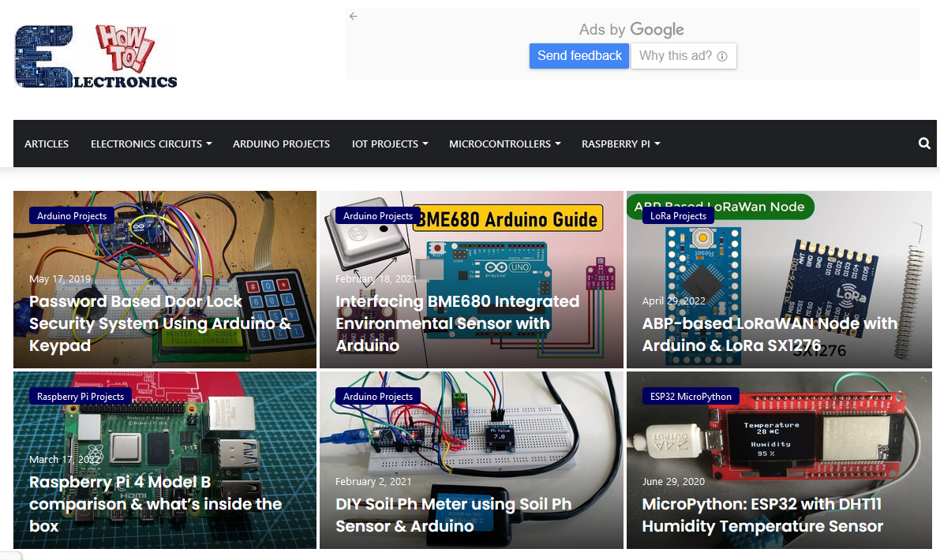
Task: Open DIY Soil Ph Meter article title
Action: [453, 515]
